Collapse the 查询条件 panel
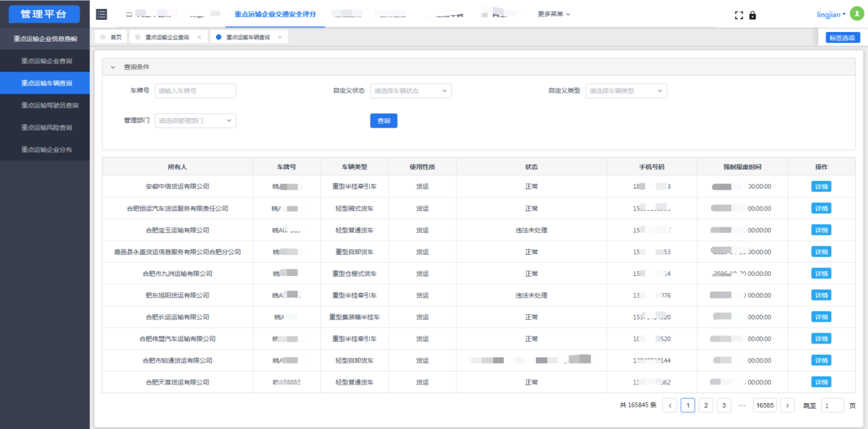This screenshot has height=429, width=868. 113,67
